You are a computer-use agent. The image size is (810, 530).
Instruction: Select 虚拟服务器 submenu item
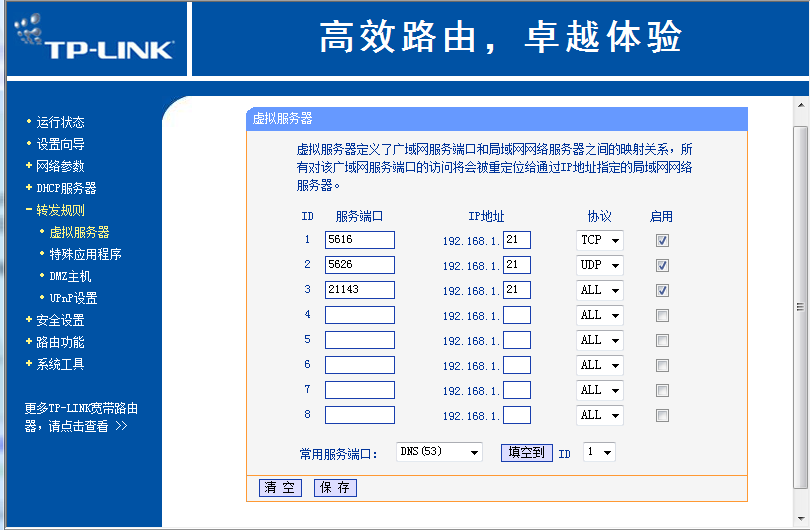(x=80, y=232)
